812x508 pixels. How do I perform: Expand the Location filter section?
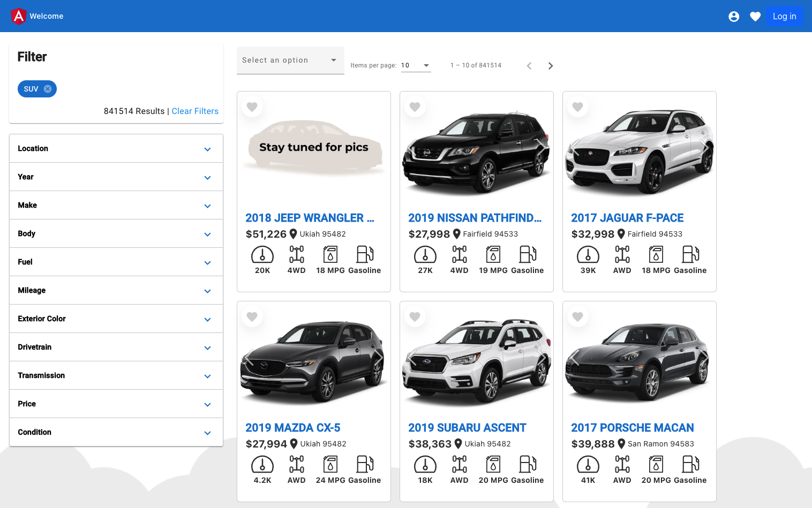coord(116,148)
